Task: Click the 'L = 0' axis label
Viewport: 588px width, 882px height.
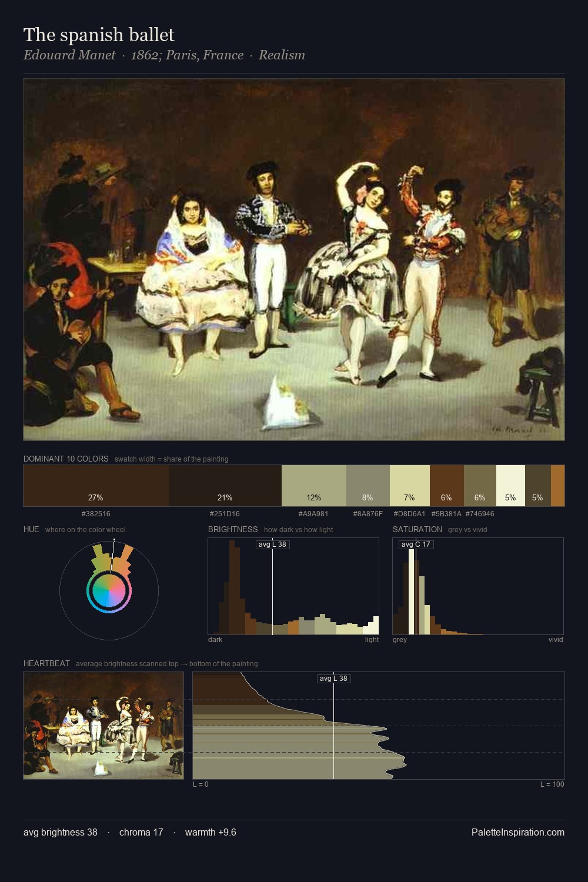Action: coord(201,784)
